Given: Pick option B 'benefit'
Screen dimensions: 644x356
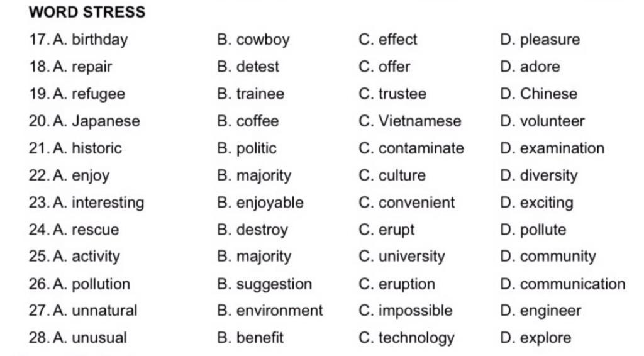Looking at the screenshot, I should (260, 338).
